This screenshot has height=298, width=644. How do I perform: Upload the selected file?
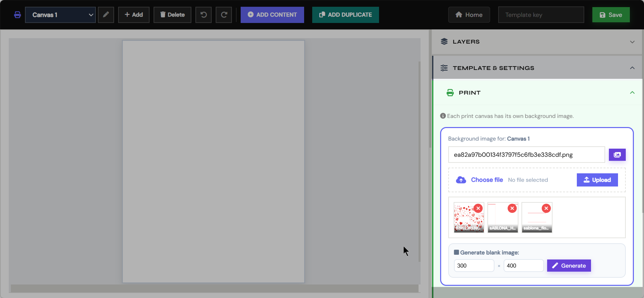pos(597,180)
